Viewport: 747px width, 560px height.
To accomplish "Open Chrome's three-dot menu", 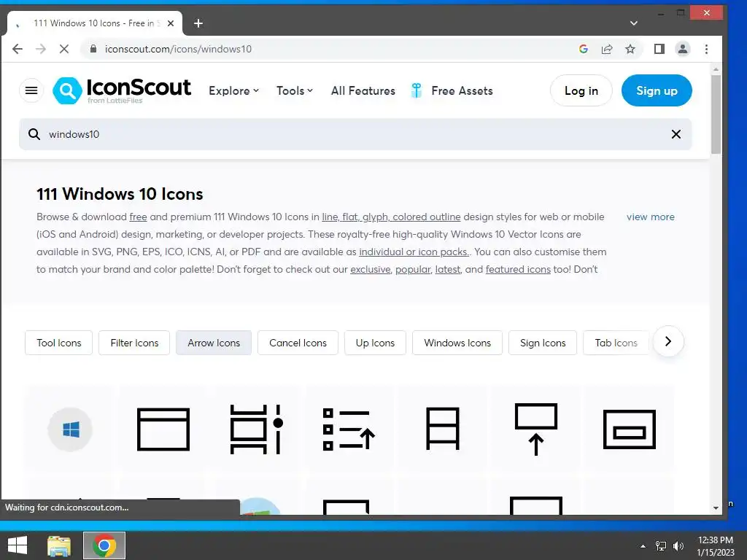I will tap(706, 49).
